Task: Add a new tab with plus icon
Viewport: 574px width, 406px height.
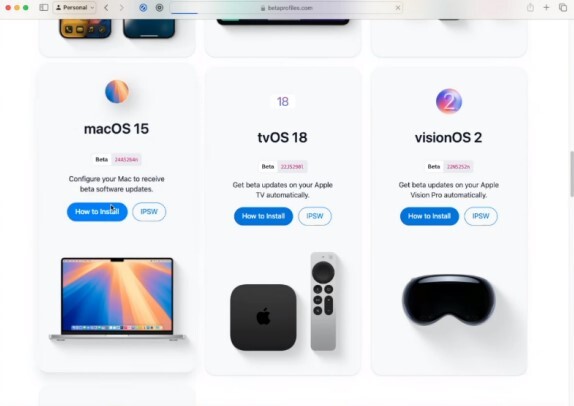Action: pyautogui.click(x=546, y=7)
